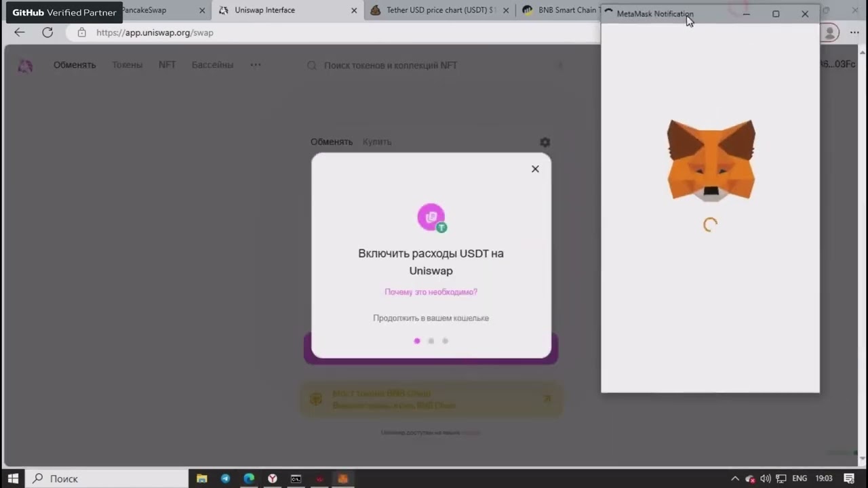The image size is (868, 488).
Task: Open Yandex Browser from the taskbar
Action: 272,479
